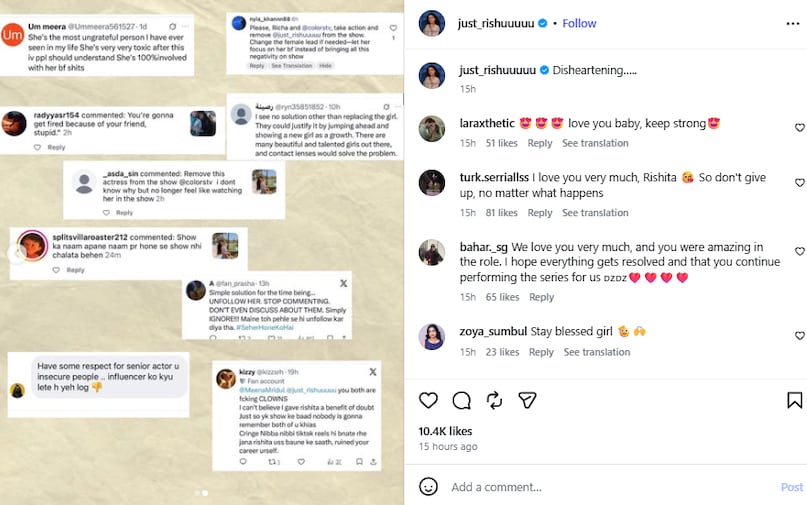The height and width of the screenshot is (505, 807).
Task: Click the Post comment button
Action: 791,487
